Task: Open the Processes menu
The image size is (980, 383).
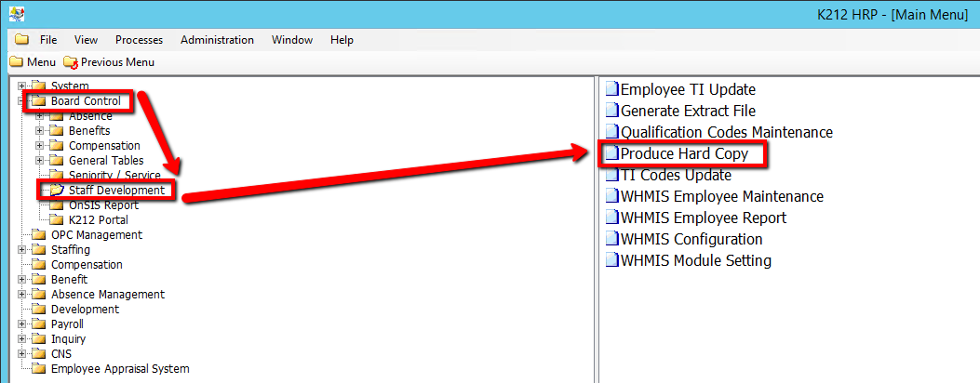Action: (x=139, y=40)
